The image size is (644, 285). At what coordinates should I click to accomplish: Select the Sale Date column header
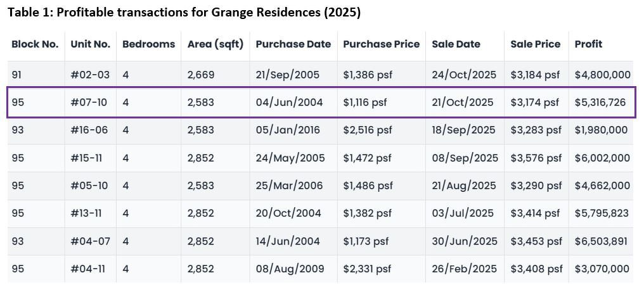click(456, 44)
